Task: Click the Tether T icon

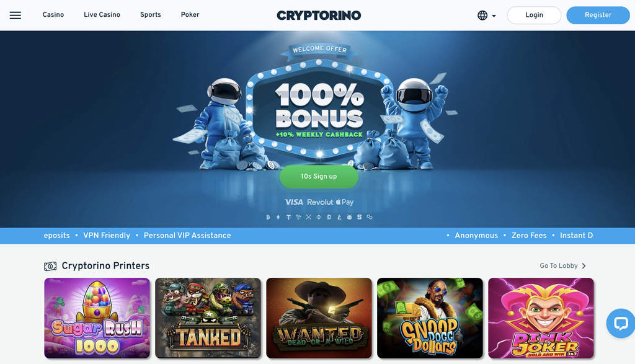Action: [288, 218]
